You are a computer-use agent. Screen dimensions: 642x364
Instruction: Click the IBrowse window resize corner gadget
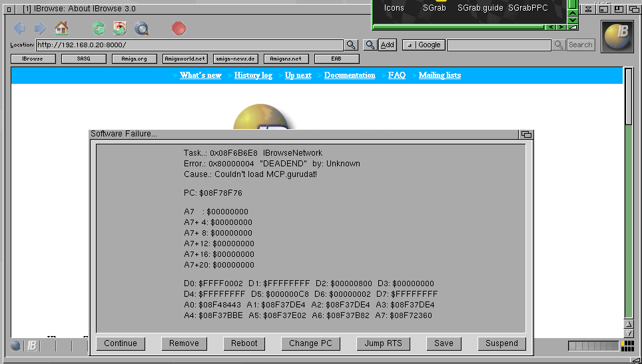tap(635, 359)
